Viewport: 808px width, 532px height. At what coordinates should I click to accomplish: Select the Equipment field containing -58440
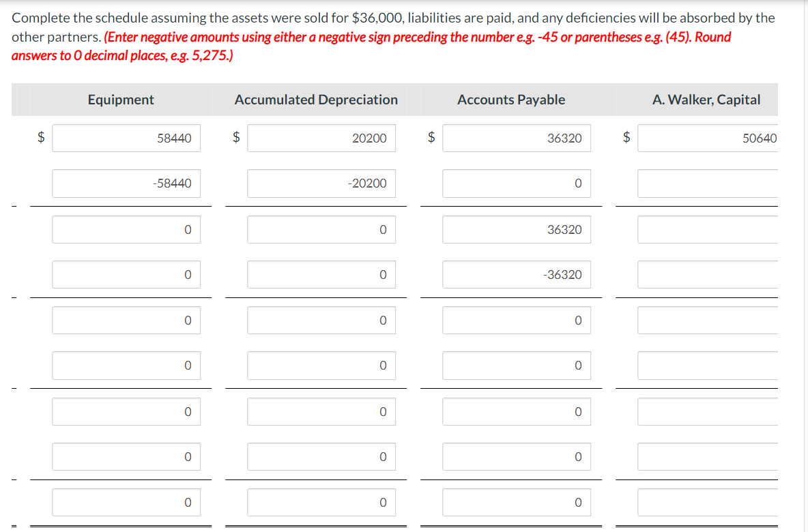coord(126,183)
